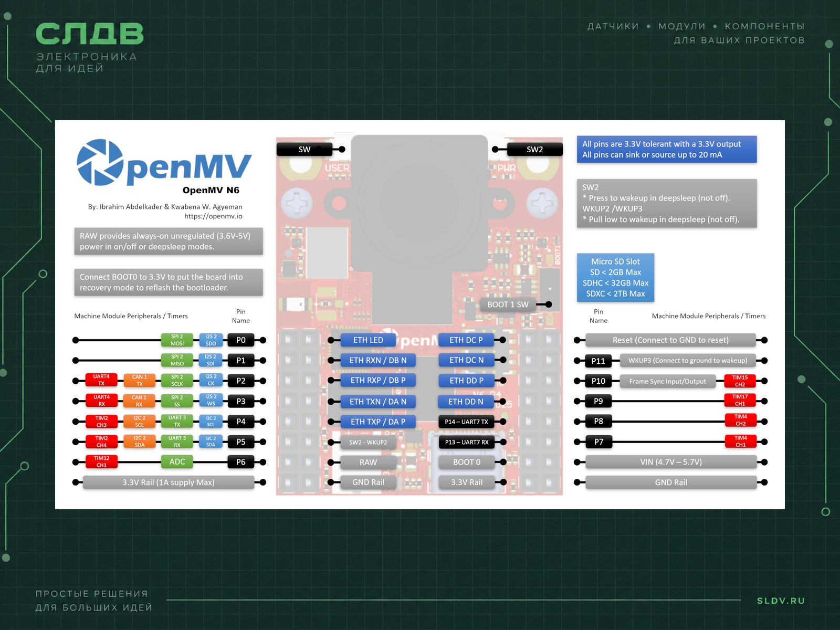The width and height of the screenshot is (840, 630).
Task: Click the BOOT 1 SW label
Action: tap(508, 304)
